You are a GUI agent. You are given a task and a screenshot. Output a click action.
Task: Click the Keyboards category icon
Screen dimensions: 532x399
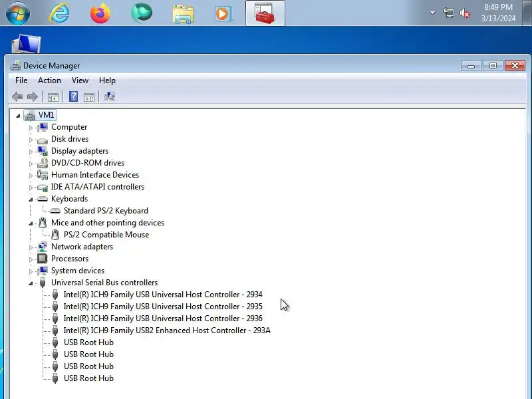coord(43,199)
